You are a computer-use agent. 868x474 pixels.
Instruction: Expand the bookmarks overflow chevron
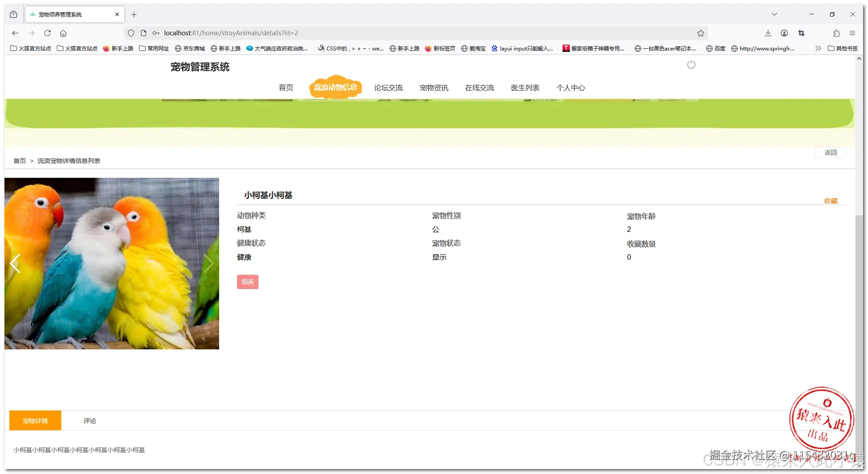pos(818,48)
